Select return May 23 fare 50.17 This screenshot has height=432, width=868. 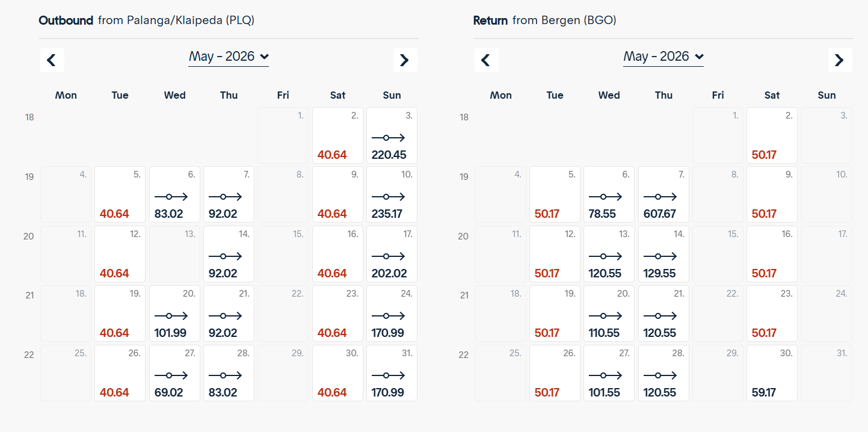click(772, 313)
